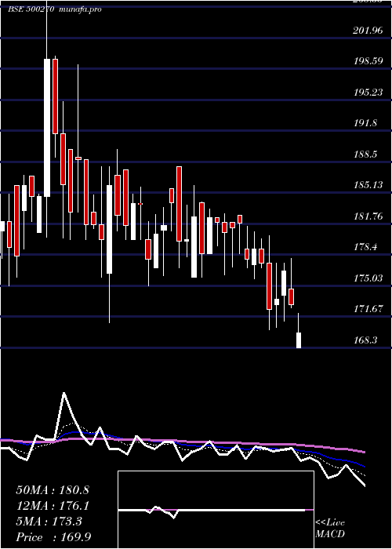Click the 171.67 price axis label
Viewport: 392px width, 549px height.
[x=368, y=309]
